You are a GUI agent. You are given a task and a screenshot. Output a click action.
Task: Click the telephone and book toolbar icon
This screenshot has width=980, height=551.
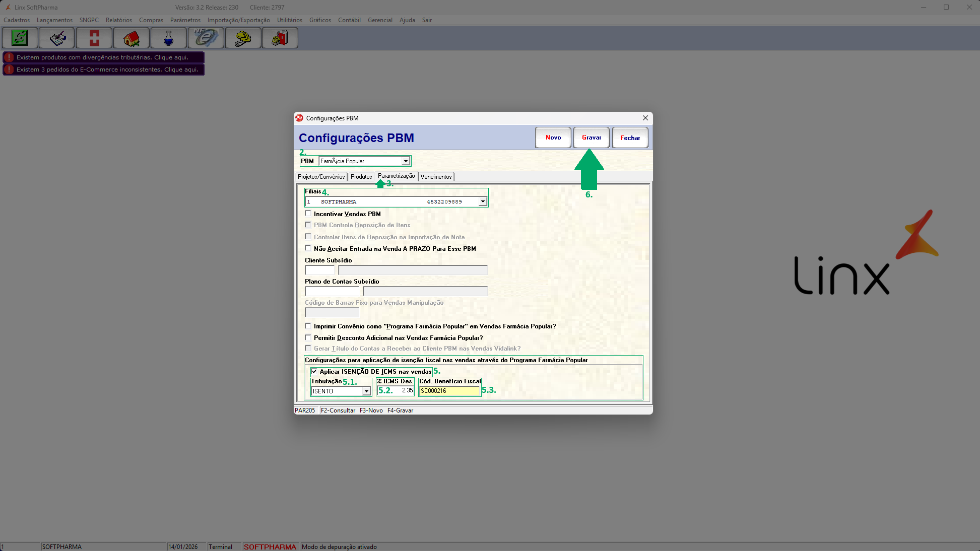coord(280,38)
